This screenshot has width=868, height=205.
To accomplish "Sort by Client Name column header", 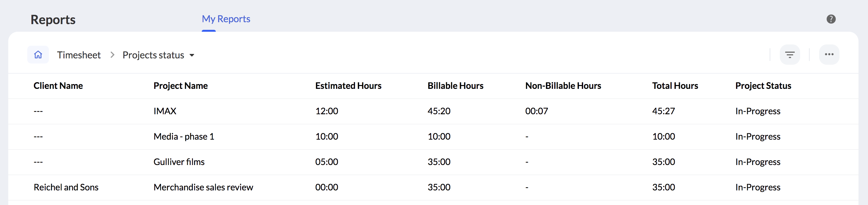I will (58, 86).
